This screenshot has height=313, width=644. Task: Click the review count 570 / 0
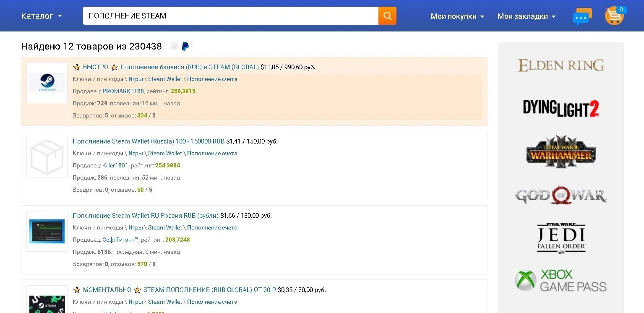146,264
